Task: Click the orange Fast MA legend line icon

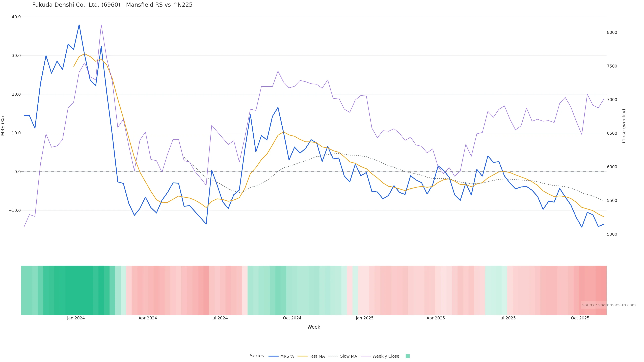Action: [303, 356]
